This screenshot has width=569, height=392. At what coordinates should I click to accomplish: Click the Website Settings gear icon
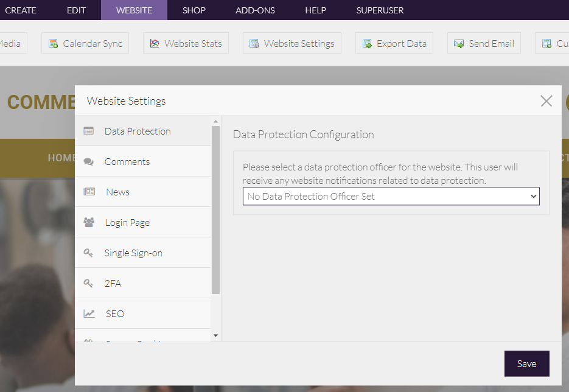pos(254,44)
